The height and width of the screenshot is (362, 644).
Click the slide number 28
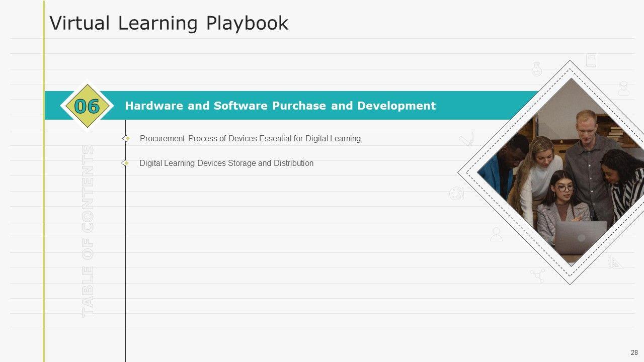point(634,352)
